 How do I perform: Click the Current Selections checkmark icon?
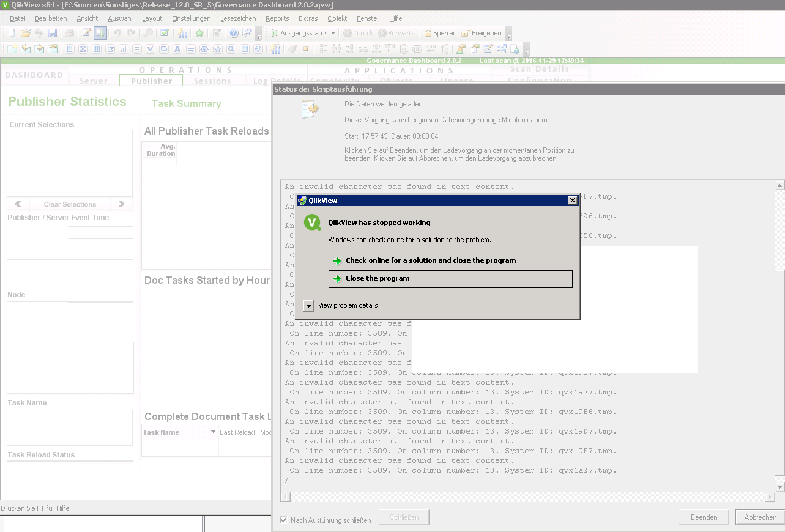pos(165,33)
